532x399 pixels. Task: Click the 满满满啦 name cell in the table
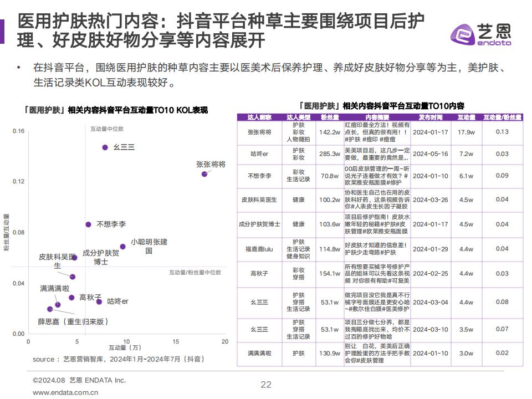(259, 354)
